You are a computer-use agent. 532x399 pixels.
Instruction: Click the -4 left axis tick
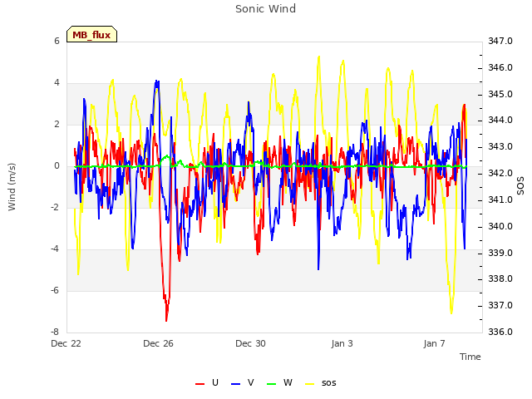click(55, 249)
